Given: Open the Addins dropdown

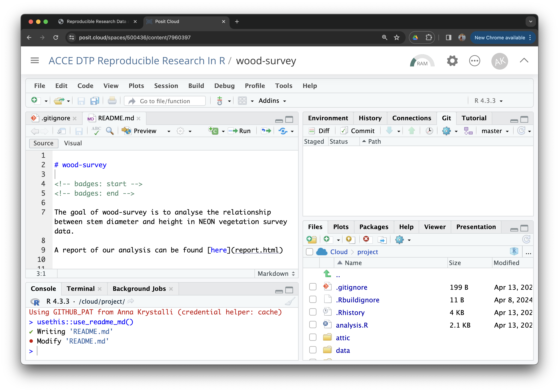Looking at the screenshot, I should coord(272,101).
